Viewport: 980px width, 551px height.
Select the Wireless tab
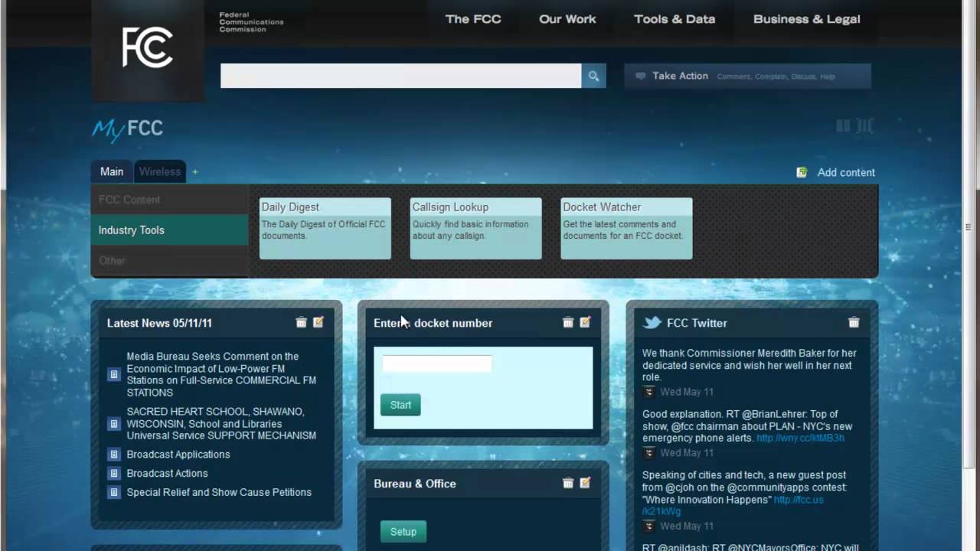coord(160,171)
